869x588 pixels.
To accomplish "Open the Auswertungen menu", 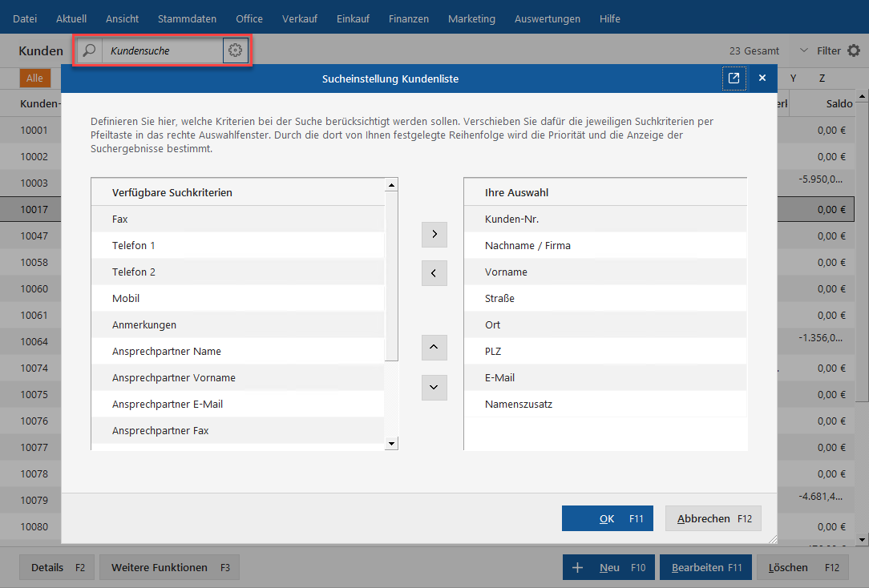I will [547, 18].
